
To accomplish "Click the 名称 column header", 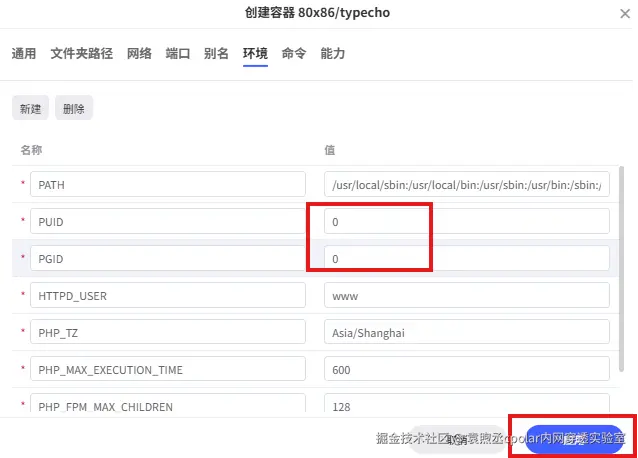I will [x=31, y=150].
